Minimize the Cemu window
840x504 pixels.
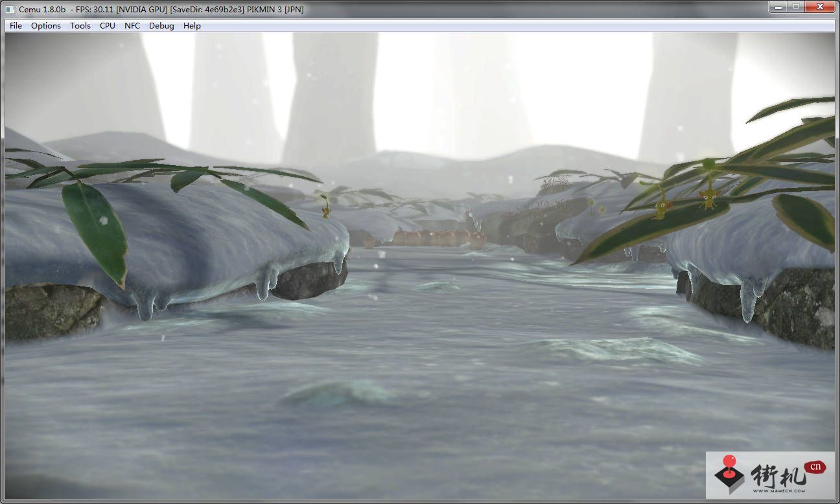778,6
